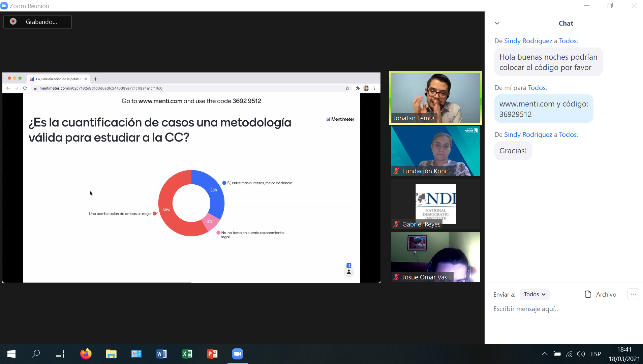Click the Todos recipient link in first message
The width and height of the screenshot is (643, 364).
[x=568, y=41]
